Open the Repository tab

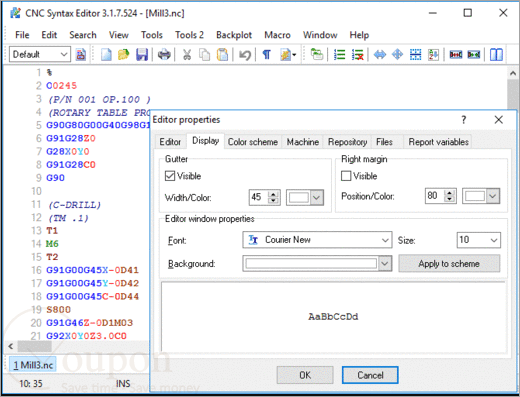pyautogui.click(x=347, y=142)
